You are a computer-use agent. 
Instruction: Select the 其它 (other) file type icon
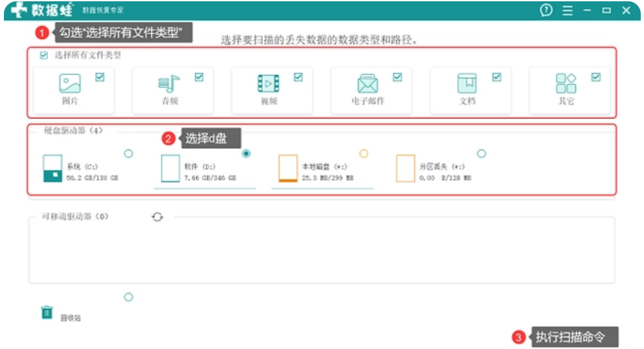566,84
